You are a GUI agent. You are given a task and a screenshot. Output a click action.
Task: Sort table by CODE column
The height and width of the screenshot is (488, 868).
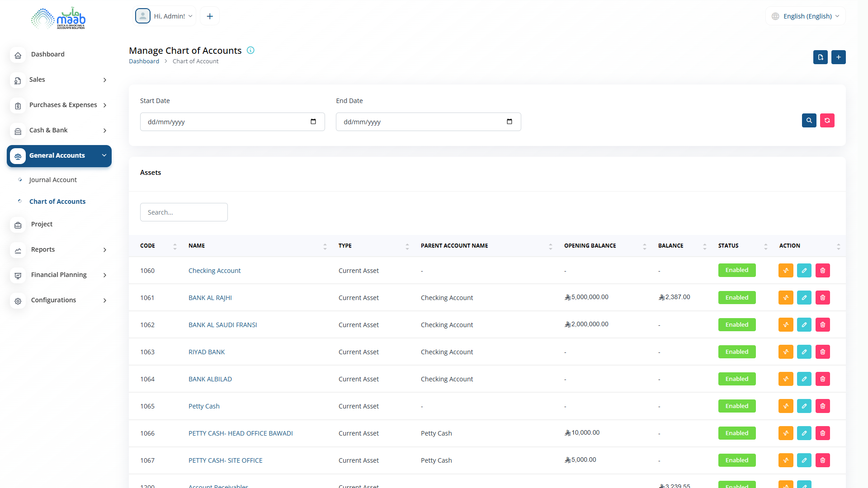[158, 246]
